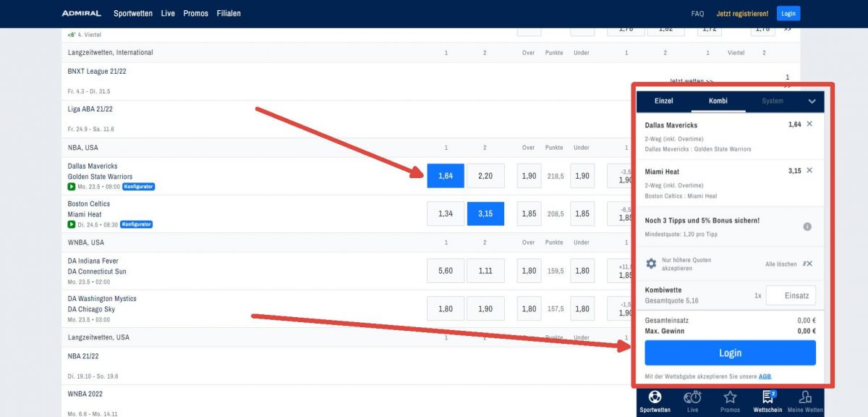868x417 pixels.
Task: Click WNBA, USA league header
Action: [x=86, y=243]
